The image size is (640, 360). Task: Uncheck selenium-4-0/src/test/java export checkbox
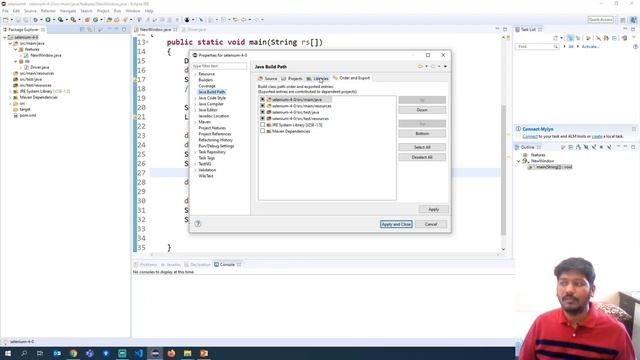coord(262,112)
